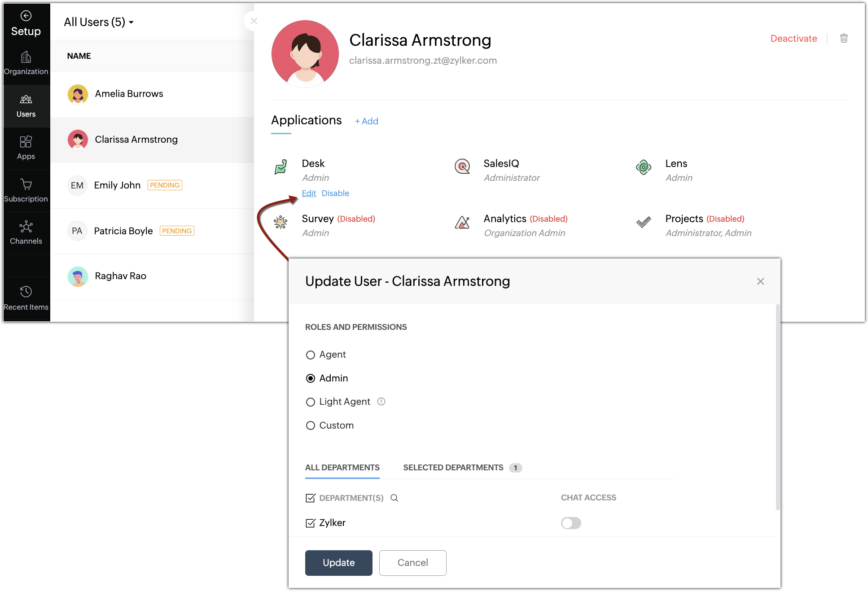This screenshot has width=868, height=596.
Task: Toggle Chat Access switch for Zylker
Action: [x=571, y=523]
